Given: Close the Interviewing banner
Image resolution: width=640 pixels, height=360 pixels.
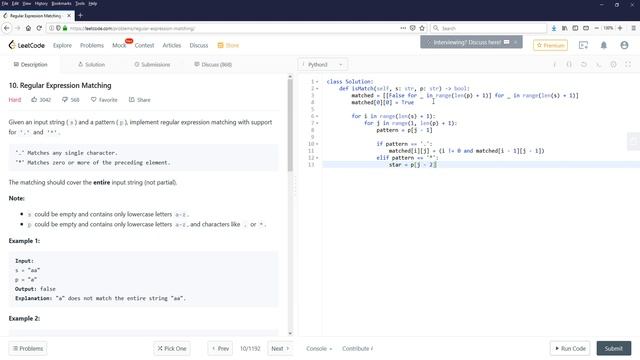Looking at the screenshot, I should click(x=516, y=42).
